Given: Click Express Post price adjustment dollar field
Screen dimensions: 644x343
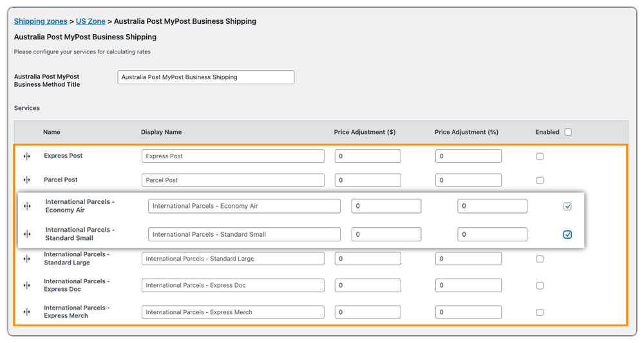Looking at the screenshot, I should (x=368, y=156).
